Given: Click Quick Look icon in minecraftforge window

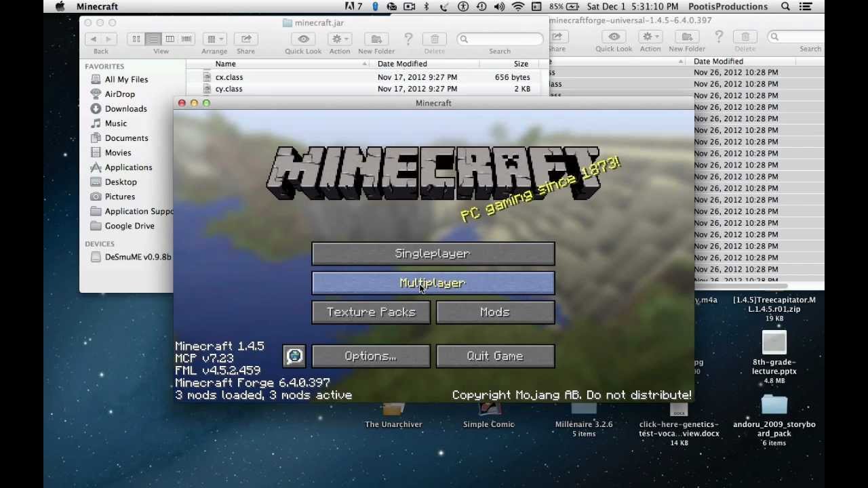Looking at the screenshot, I should (x=614, y=37).
